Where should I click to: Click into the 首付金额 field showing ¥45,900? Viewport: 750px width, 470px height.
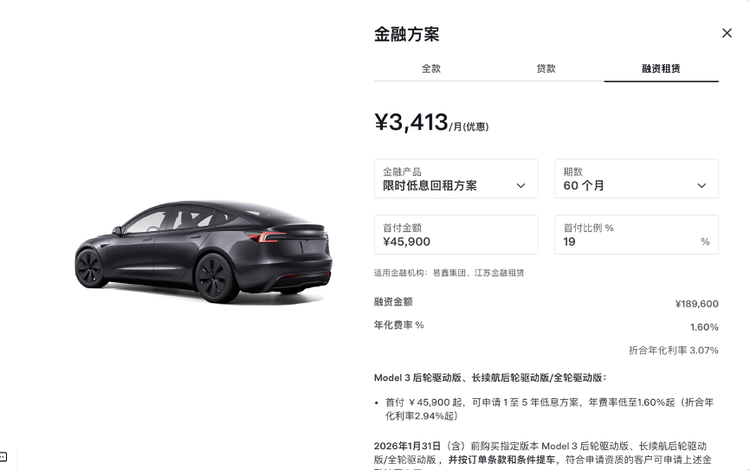456,235
